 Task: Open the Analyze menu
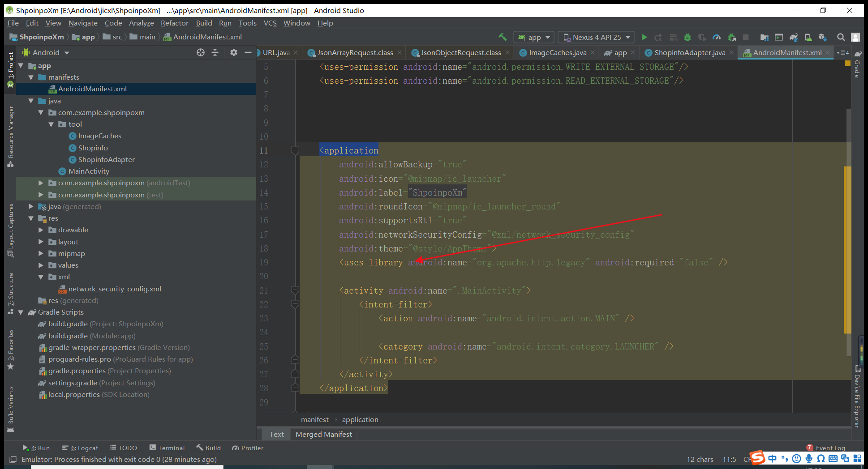pyautogui.click(x=142, y=23)
